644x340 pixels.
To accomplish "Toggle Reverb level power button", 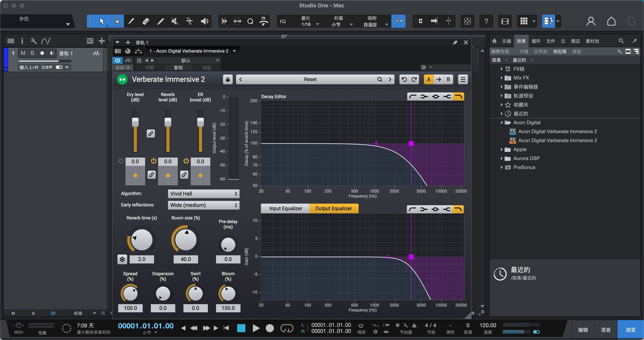I will 154,161.
